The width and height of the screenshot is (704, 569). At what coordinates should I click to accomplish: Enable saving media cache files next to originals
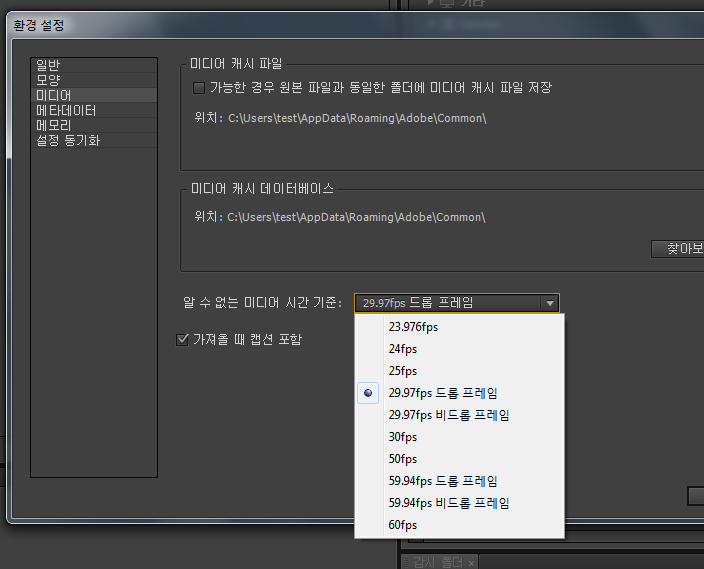coord(198,88)
